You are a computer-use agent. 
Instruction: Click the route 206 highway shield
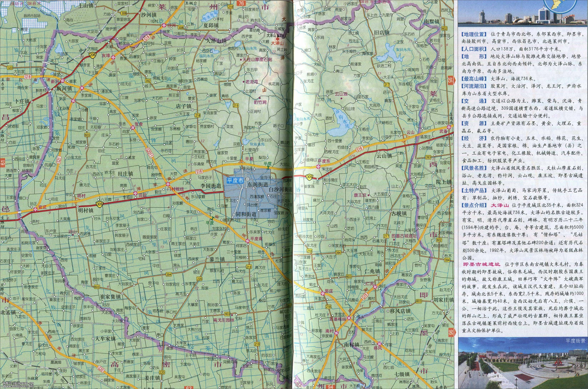(93, 56)
